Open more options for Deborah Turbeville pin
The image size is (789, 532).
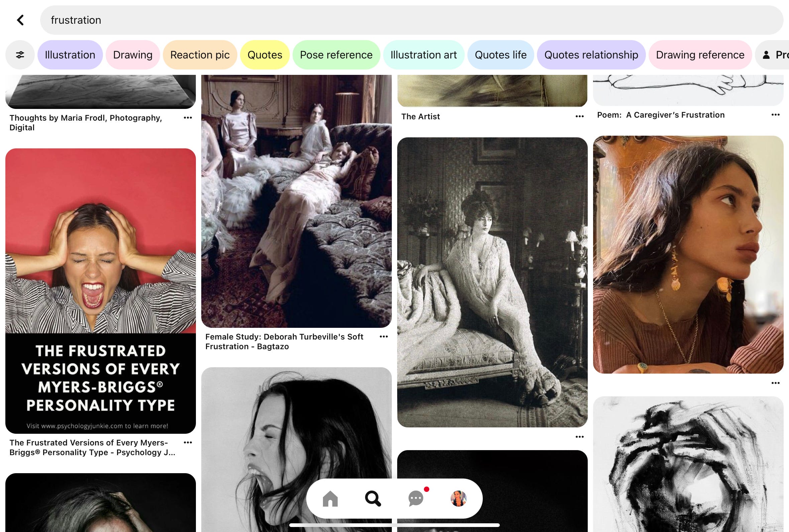383,337
